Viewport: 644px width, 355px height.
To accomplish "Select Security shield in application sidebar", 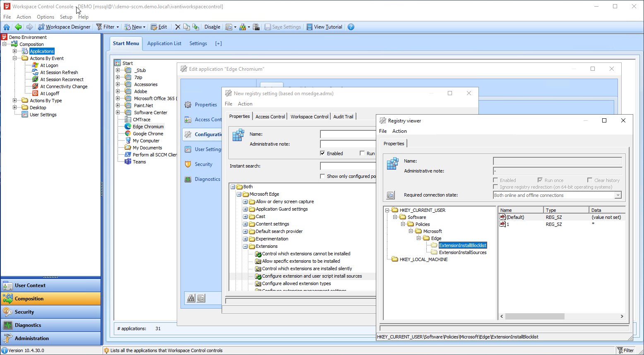I will click(188, 164).
